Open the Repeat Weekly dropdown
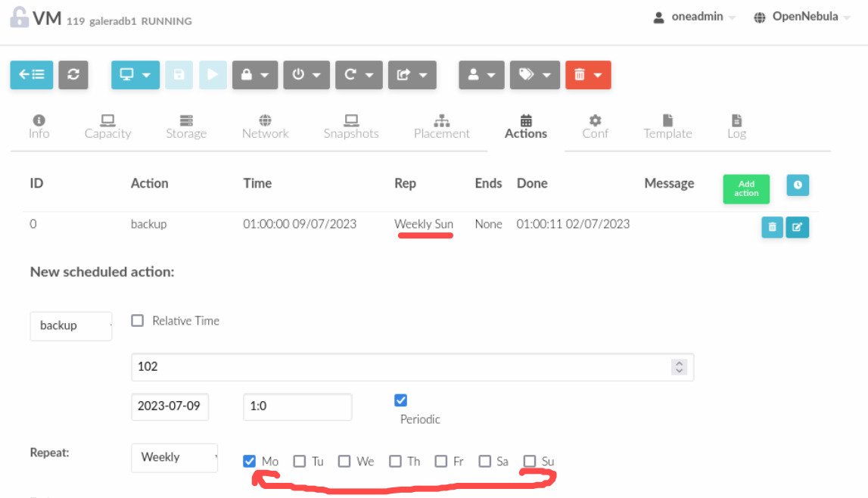 point(175,458)
